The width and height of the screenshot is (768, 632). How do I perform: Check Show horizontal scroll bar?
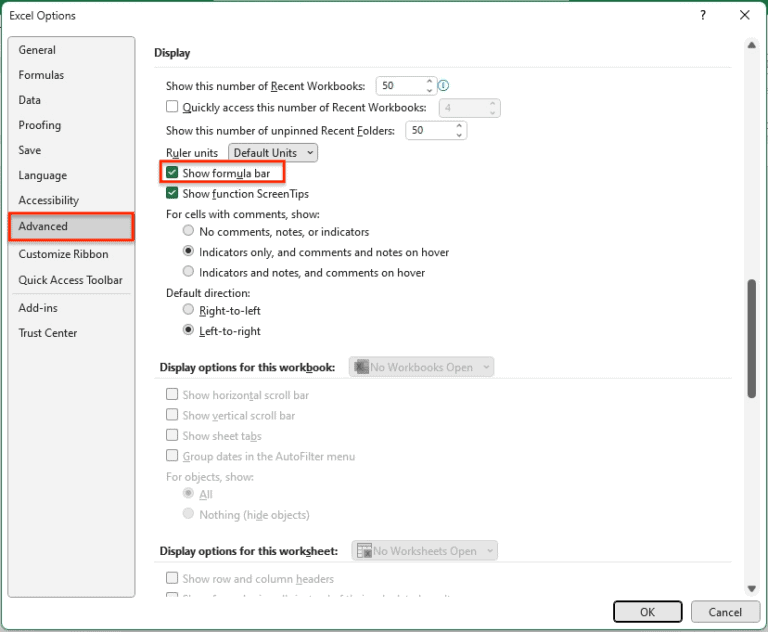172,394
